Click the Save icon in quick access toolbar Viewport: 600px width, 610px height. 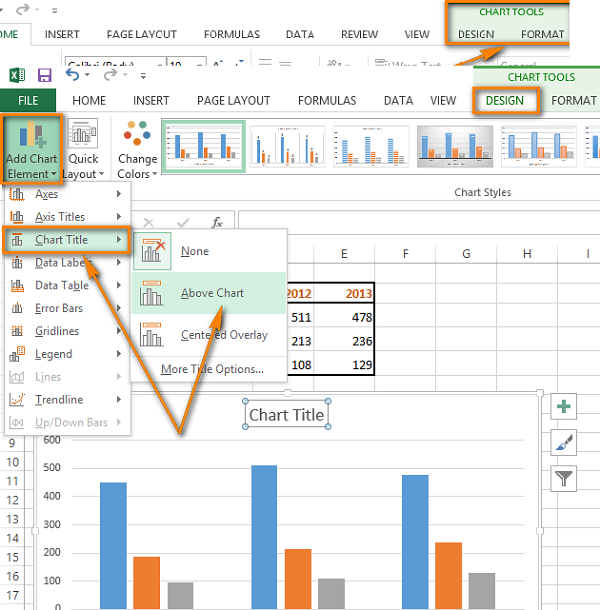pyautogui.click(x=44, y=76)
